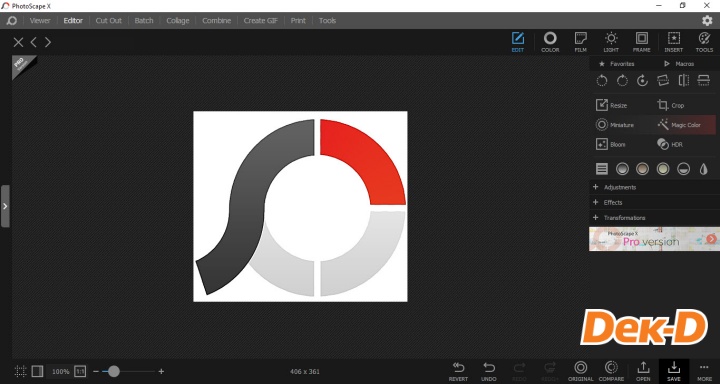
Task: Apply the HDR effect
Action: (x=669, y=145)
